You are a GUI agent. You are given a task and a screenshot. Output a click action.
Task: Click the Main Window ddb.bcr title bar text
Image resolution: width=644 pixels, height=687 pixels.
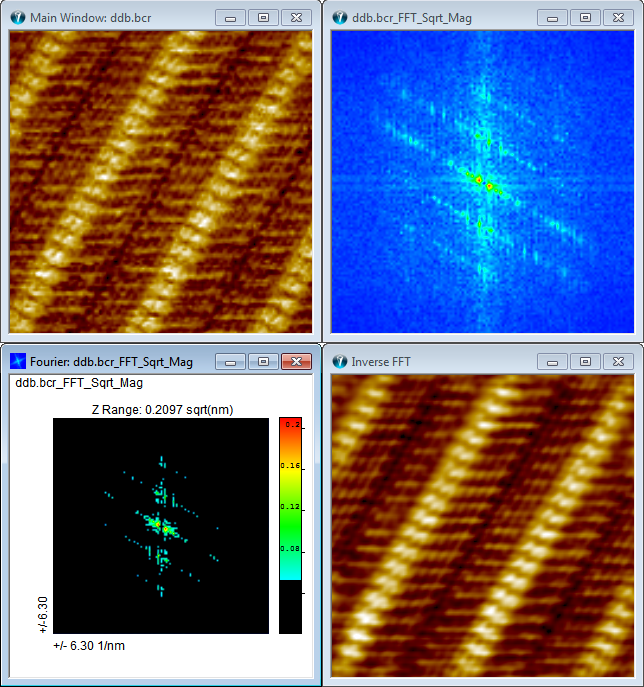click(x=91, y=18)
